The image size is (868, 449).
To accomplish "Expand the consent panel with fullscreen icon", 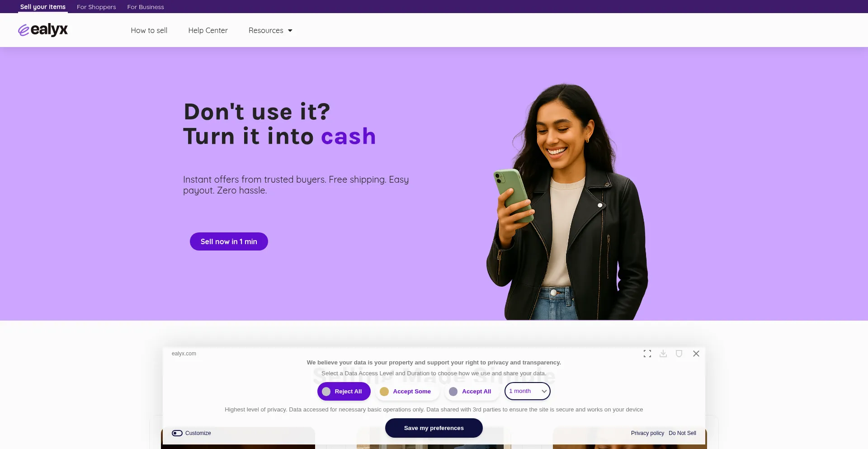I will click(x=647, y=354).
